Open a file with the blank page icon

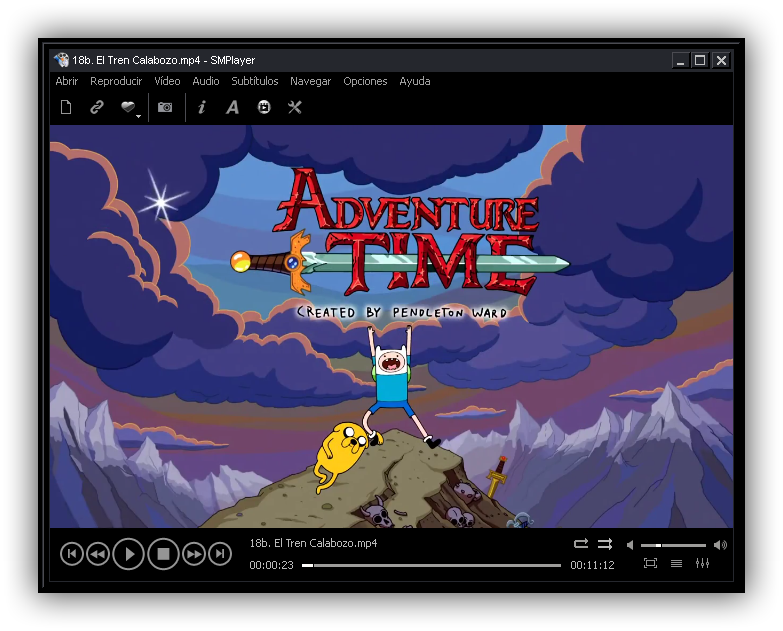click(x=66, y=107)
